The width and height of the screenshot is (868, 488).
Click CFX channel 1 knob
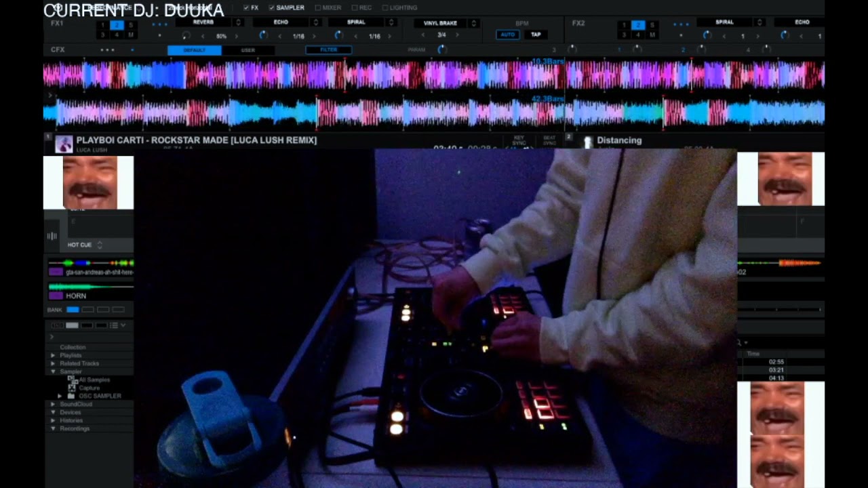[636, 49]
